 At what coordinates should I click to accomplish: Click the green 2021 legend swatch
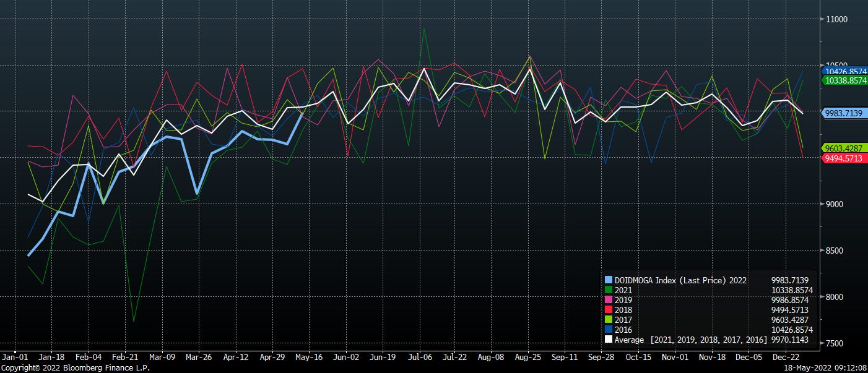(x=609, y=290)
